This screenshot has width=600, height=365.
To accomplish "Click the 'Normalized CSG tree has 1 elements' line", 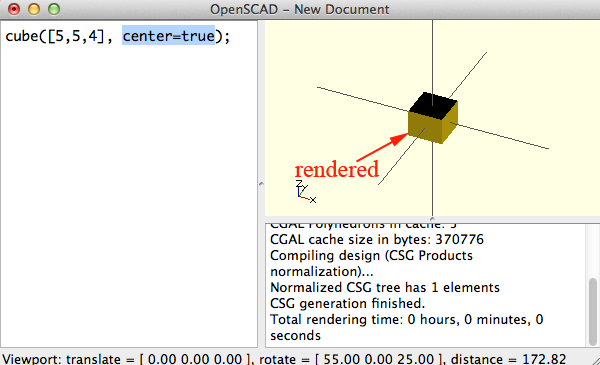I will tap(385, 287).
